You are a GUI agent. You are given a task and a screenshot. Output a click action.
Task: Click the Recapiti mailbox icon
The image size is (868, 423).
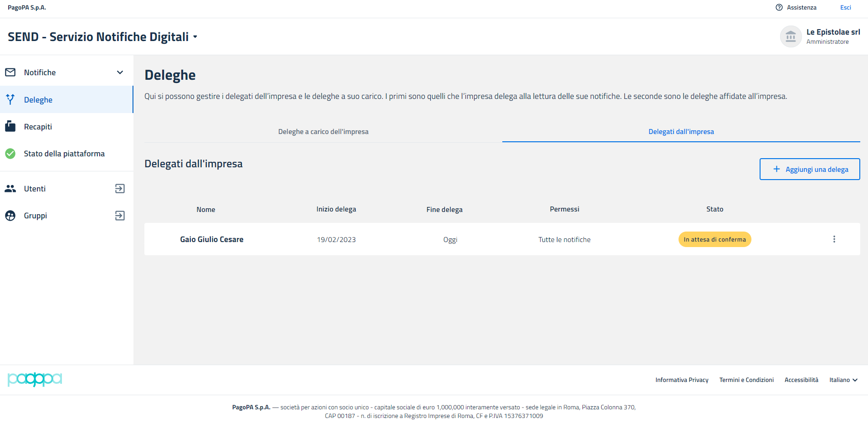[10, 126]
